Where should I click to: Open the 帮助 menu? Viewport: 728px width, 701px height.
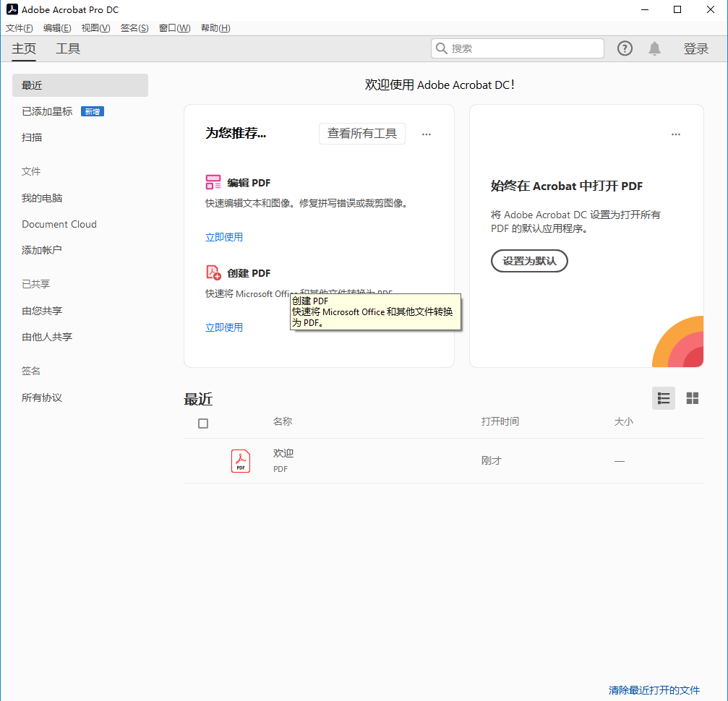(214, 27)
